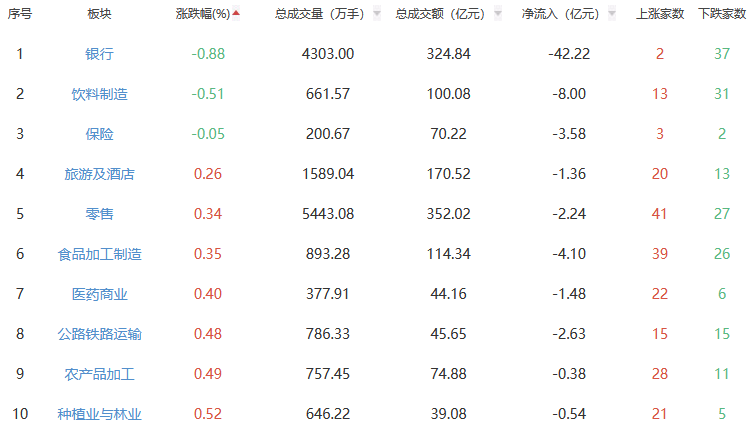
Task: Open the 种植业与林业 sector link
Action: 100,414
